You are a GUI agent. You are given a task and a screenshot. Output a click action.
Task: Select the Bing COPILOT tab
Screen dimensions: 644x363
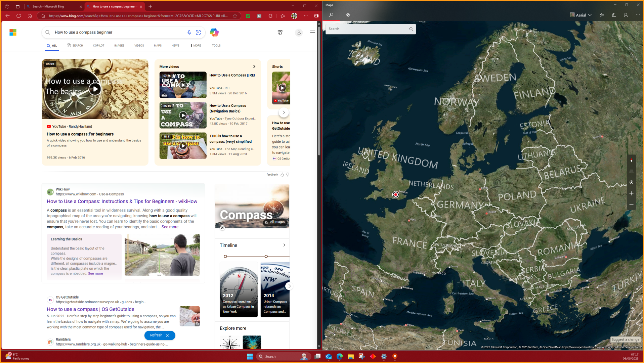point(98,46)
